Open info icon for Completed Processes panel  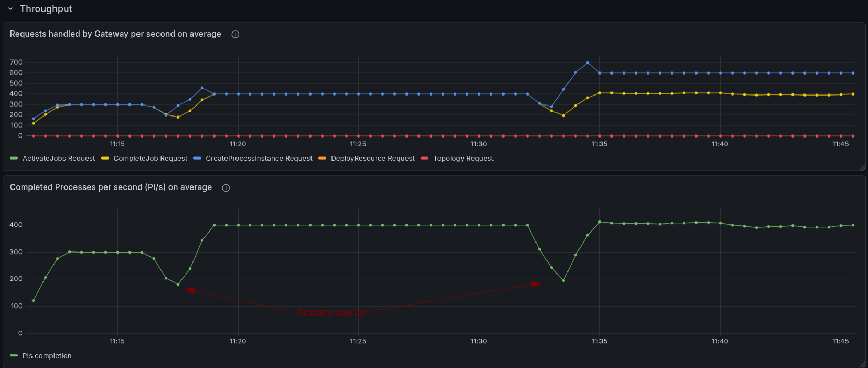(226, 188)
